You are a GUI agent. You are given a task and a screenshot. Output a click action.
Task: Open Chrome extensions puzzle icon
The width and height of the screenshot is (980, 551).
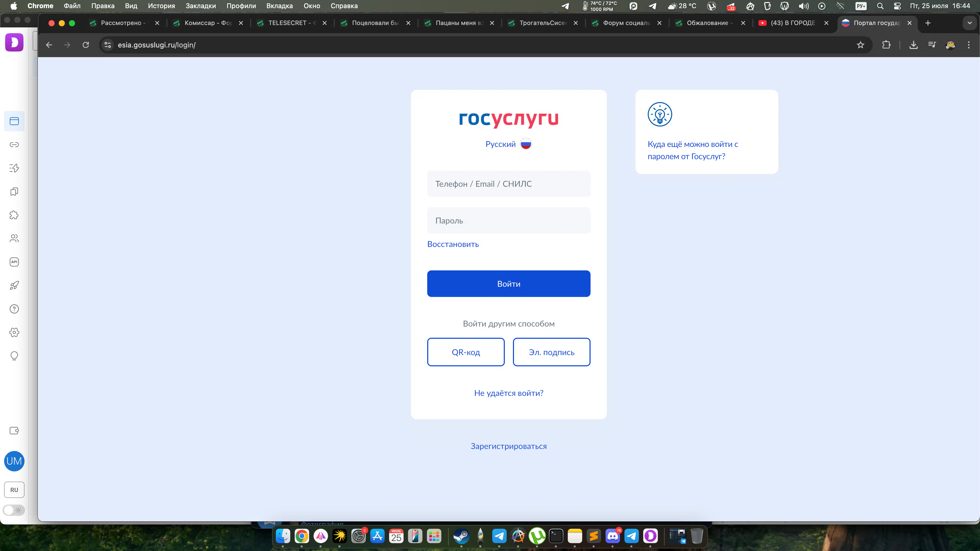tap(886, 45)
